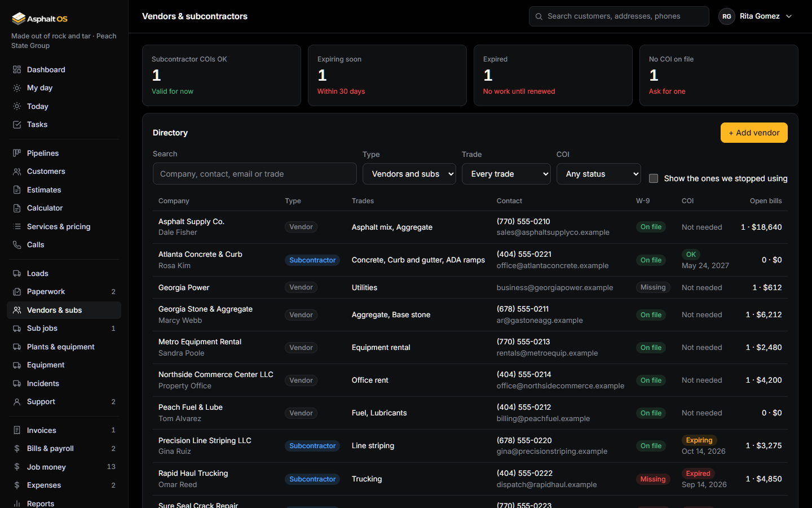Screen dimensions: 812x508
Task: Click the Services & pricing list icon
Action: coord(17,226)
